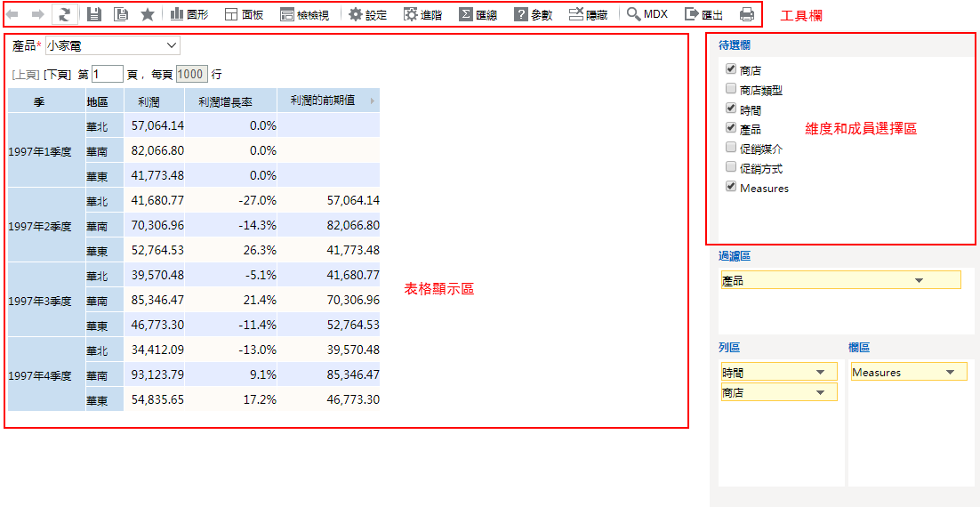Enable the 商店類型 checkbox

[x=731, y=89]
